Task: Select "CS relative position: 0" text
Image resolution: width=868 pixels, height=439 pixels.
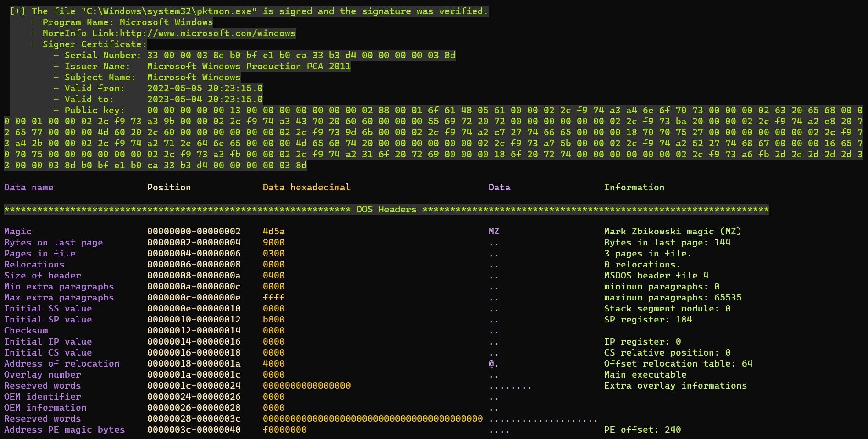Action: tap(668, 353)
